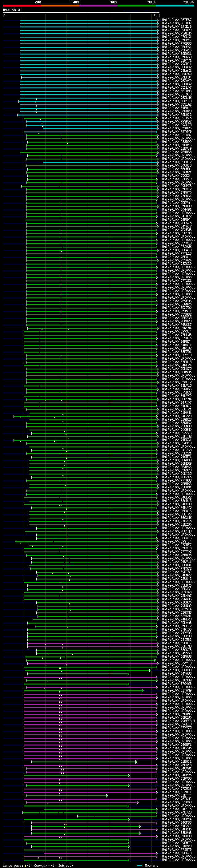Click the green alignment bar of UniRef100_A9TRZ5
Viewport: 197px width, 868px height.
[x=90, y=118]
